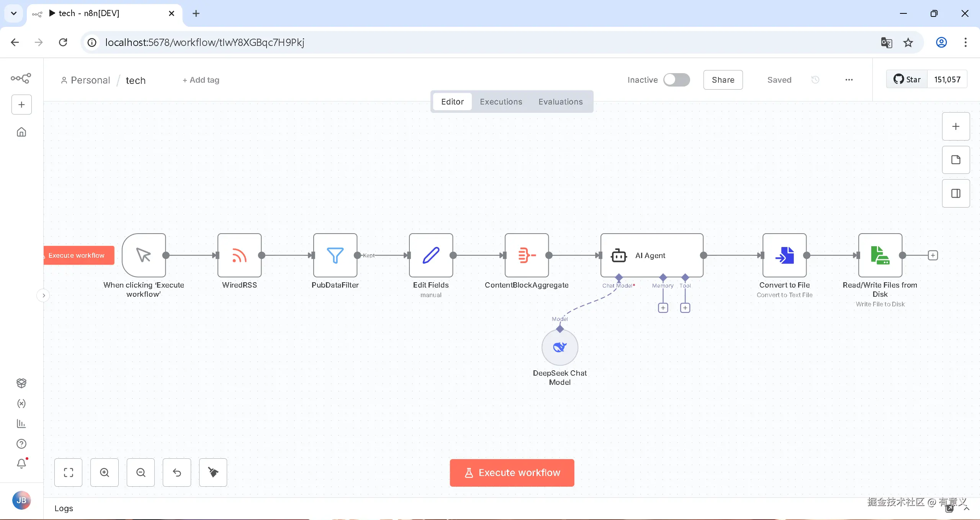Click the Add tag field

coord(201,80)
